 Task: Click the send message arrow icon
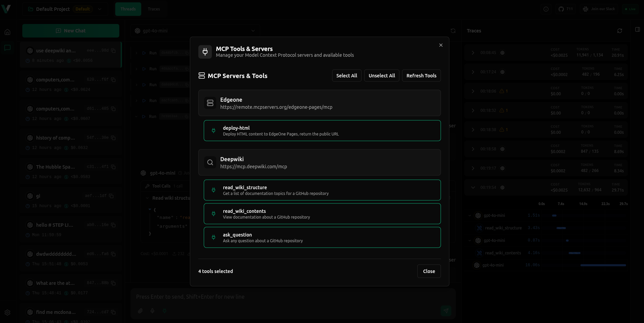(x=446, y=310)
